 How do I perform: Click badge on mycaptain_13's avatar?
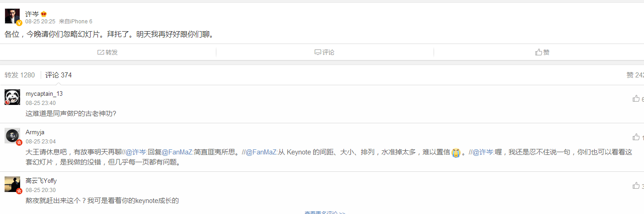pos(7,102)
